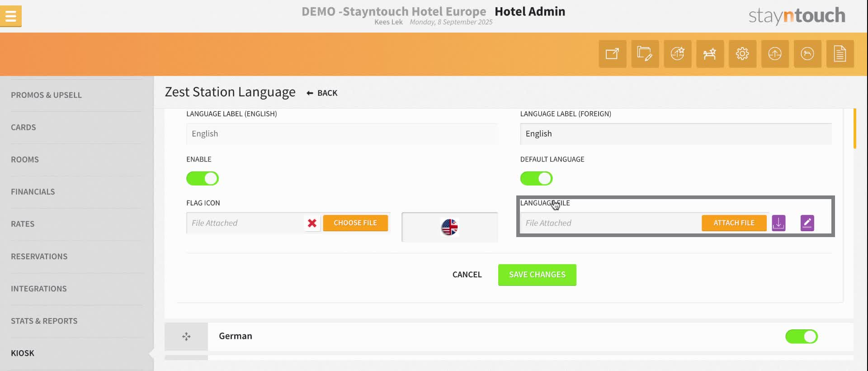Open the gear settings shortcut icon
The image size is (868, 371).
pyautogui.click(x=742, y=54)
